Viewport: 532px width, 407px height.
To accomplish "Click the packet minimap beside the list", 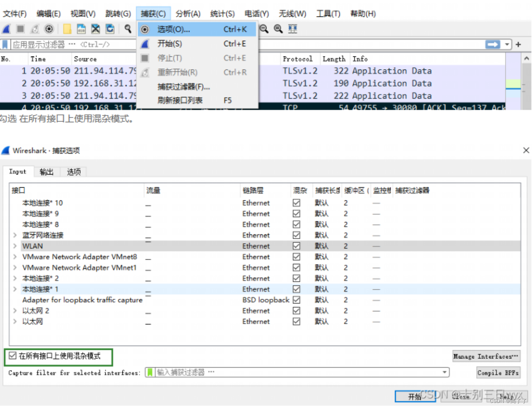I will tap(513, 80).
